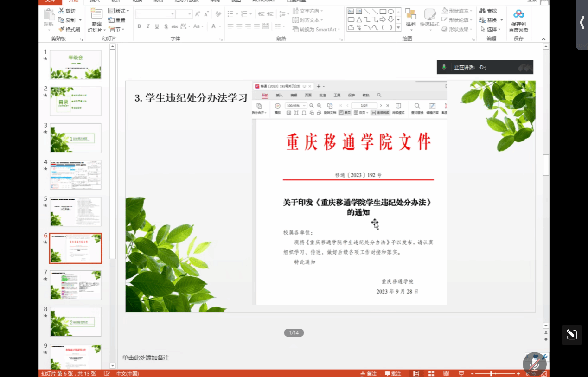Switch to slide sorter view icon

(x=431, y=373)
